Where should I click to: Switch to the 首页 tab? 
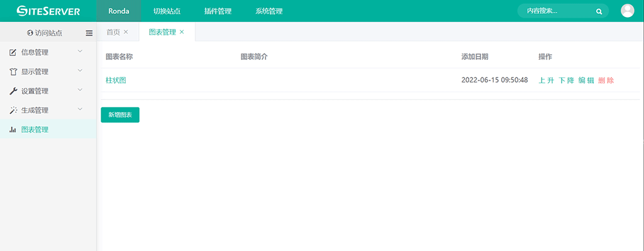click(x=113, y=32)
